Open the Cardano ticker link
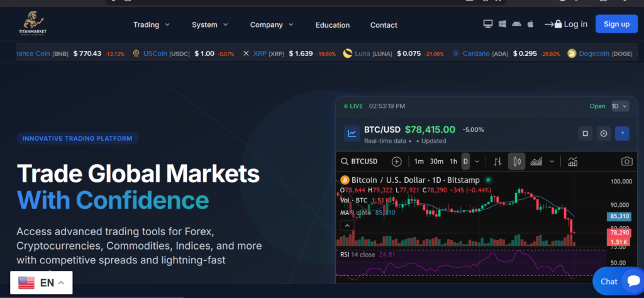Viewport: 644px width, 298px height. click(x=477, y=53)
